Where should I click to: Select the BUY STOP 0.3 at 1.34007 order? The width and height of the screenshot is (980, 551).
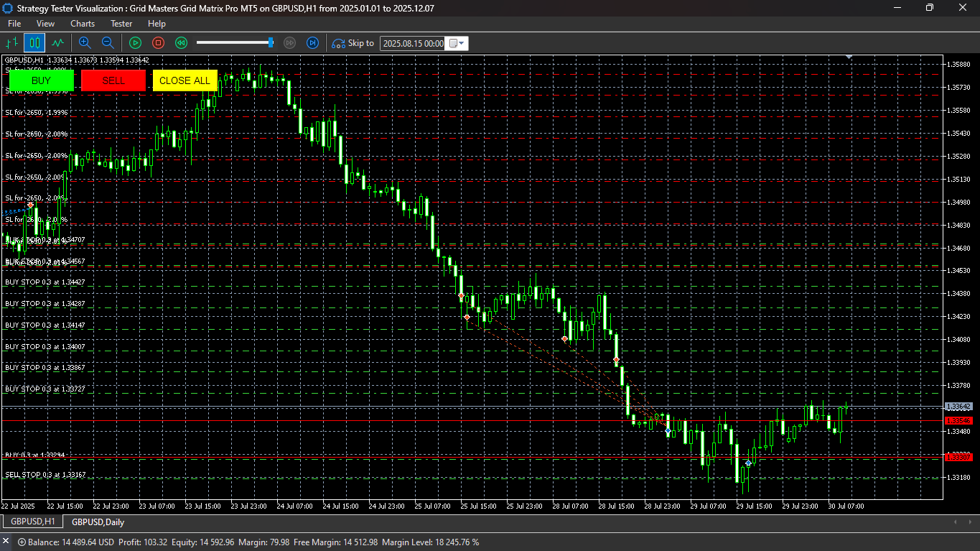(45, 346)
